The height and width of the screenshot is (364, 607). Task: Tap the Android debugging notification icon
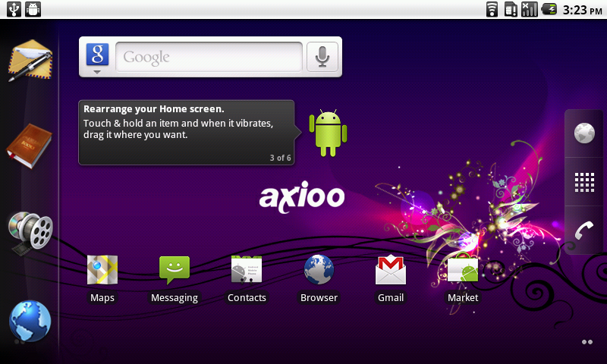click(x=33, y=9)
